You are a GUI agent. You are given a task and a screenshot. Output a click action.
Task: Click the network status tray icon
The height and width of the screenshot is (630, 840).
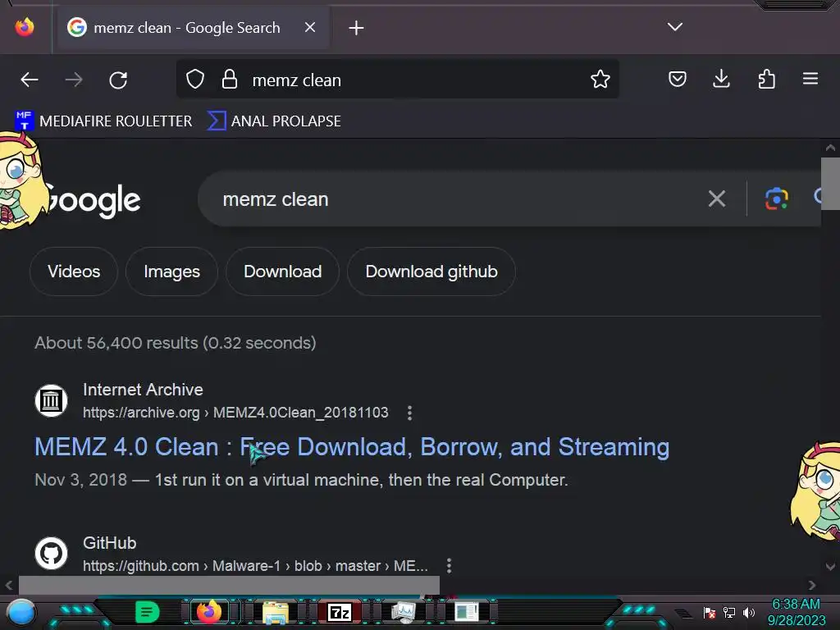[x=729, y=612]
